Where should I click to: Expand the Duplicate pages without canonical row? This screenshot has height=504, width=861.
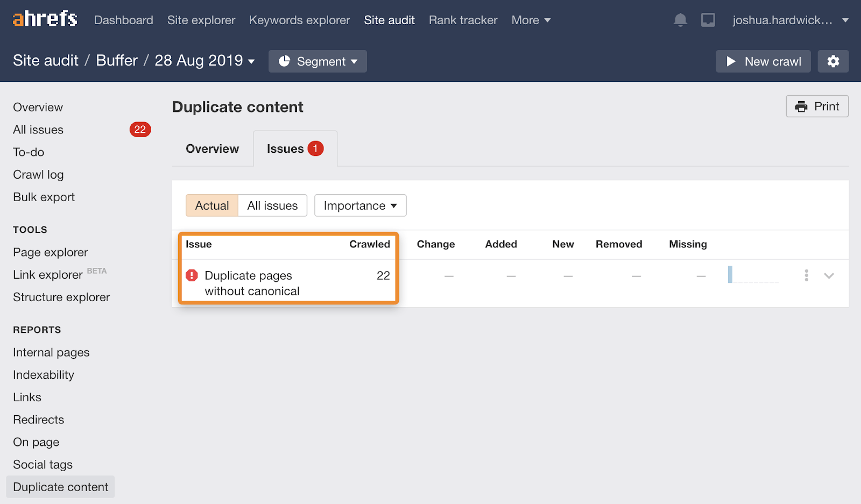click(829, 275)
